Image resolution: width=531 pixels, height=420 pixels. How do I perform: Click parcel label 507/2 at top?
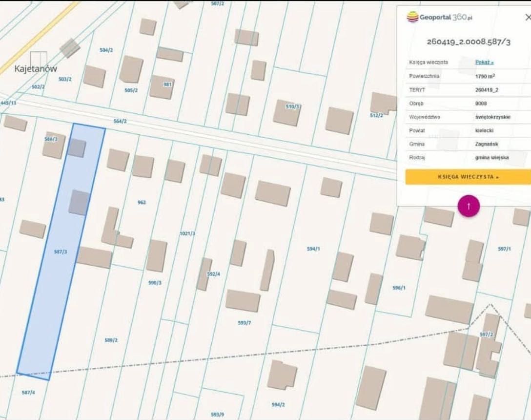pyautogui.click(x=217, y=4)
